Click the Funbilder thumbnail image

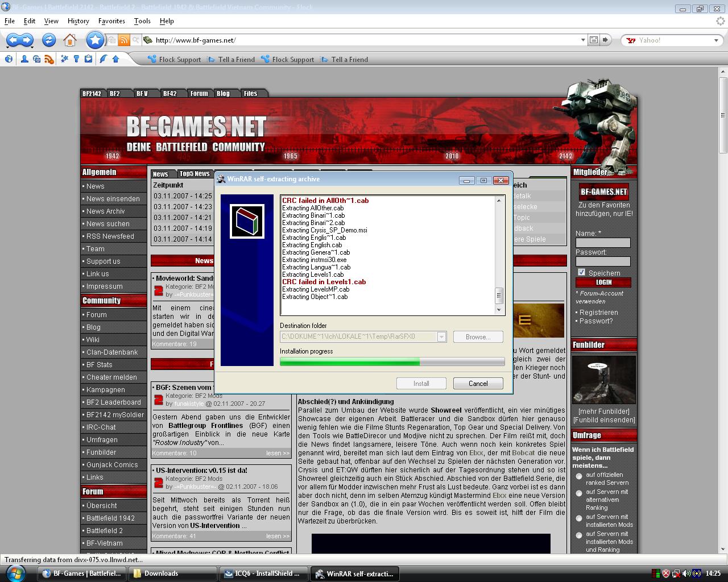[x=603, y=380]
